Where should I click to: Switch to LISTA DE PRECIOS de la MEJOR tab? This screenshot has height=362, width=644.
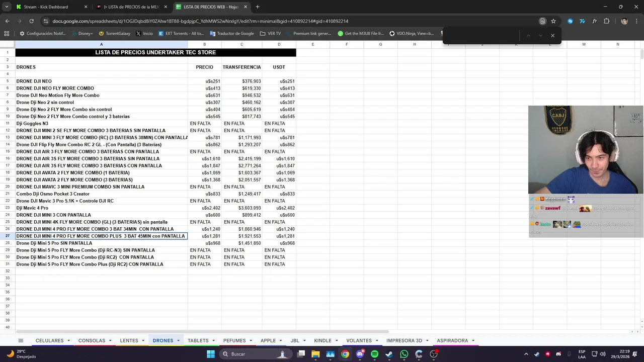[x=132, y=7]
